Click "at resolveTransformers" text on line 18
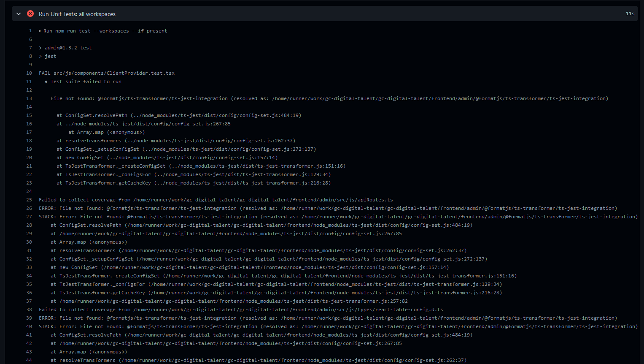The width and height of the screenshot is (644, 364). [x=89, y=141]
